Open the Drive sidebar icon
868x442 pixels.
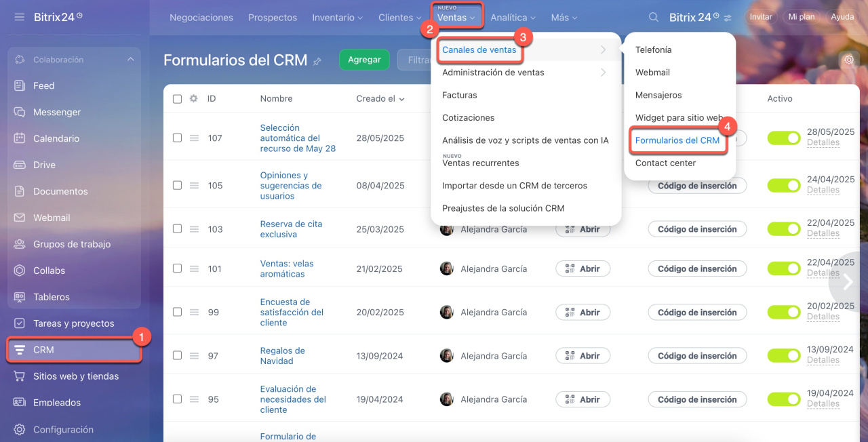point(20,165)
